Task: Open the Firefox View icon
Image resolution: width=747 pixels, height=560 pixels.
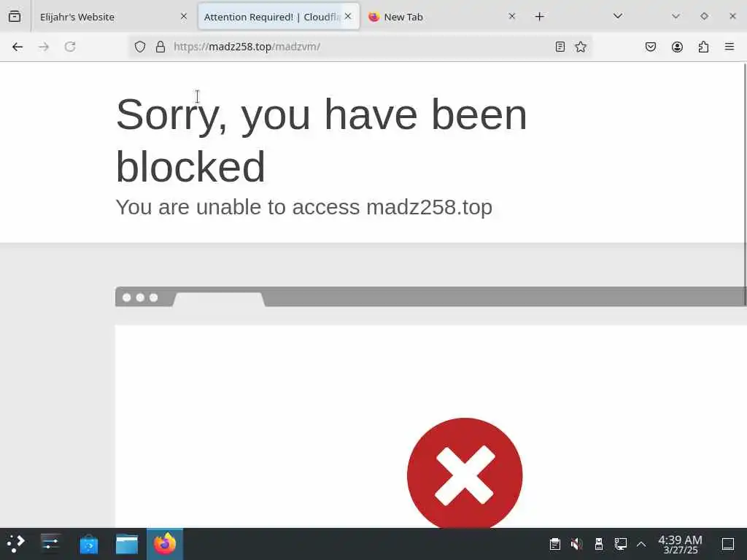Action: pyautogui.click(x=15, y=16)
